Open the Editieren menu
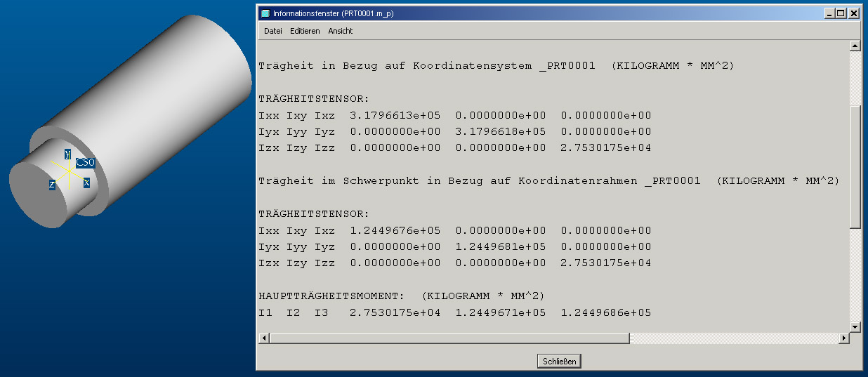The height and width of the screenshot is (377, 868). (x=305, y=31)
